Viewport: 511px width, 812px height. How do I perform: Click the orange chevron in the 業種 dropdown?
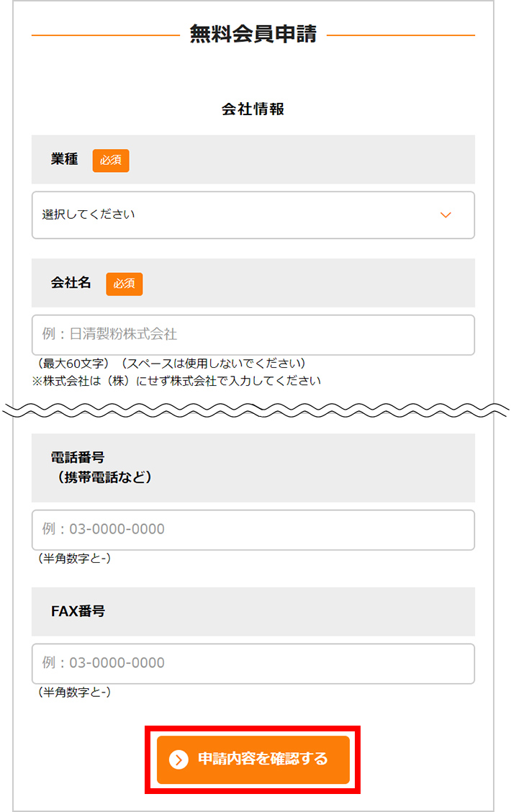(446, 215)
